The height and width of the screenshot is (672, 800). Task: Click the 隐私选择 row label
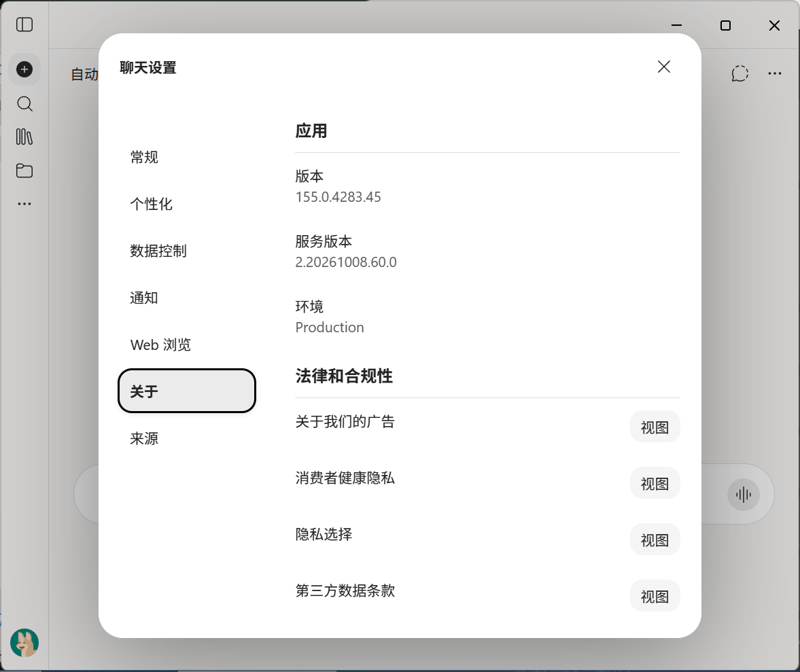pos(324,534)
